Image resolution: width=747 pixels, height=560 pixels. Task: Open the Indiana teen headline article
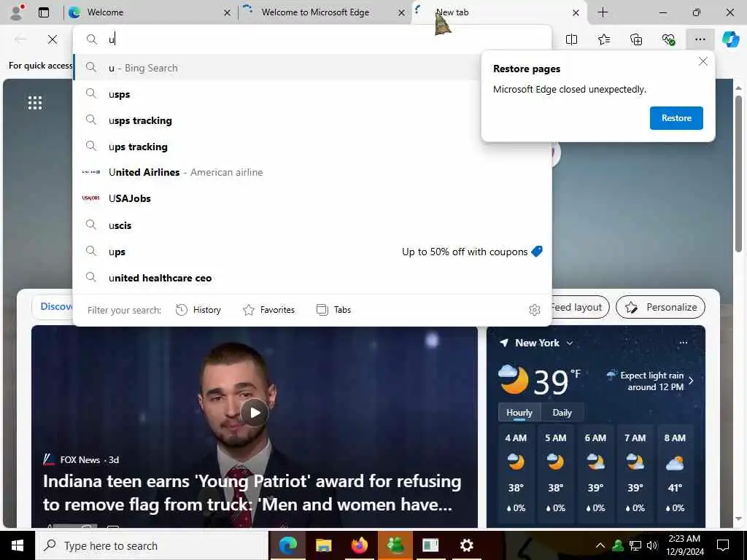[252, 493]
